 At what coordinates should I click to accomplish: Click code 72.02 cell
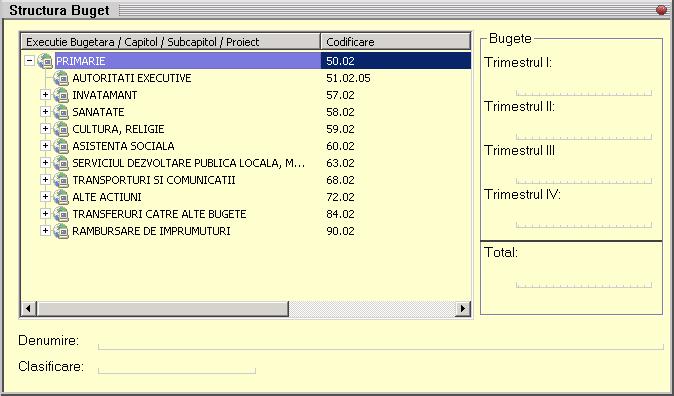coord(340,197)
